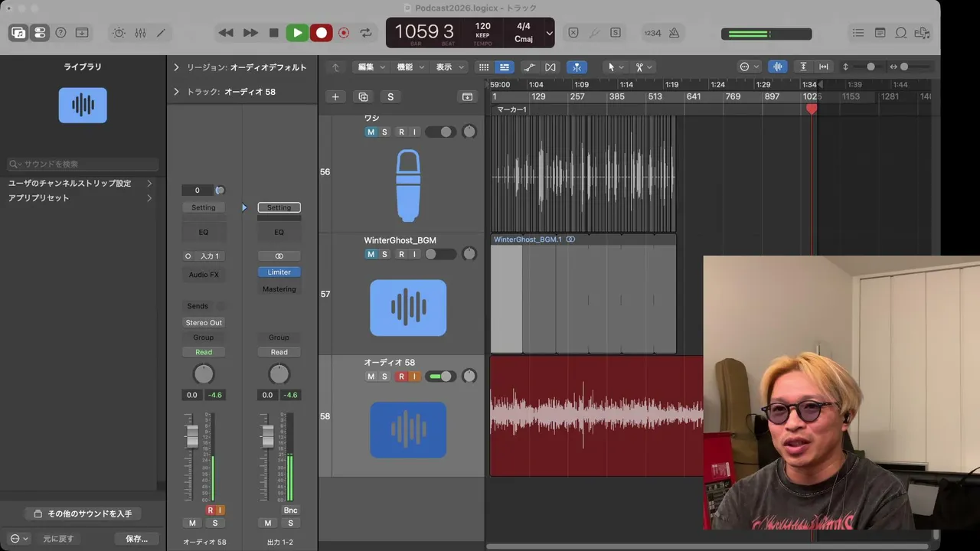
Task: Adjust the horizontal zoom slider
Action: pos(904,67)
